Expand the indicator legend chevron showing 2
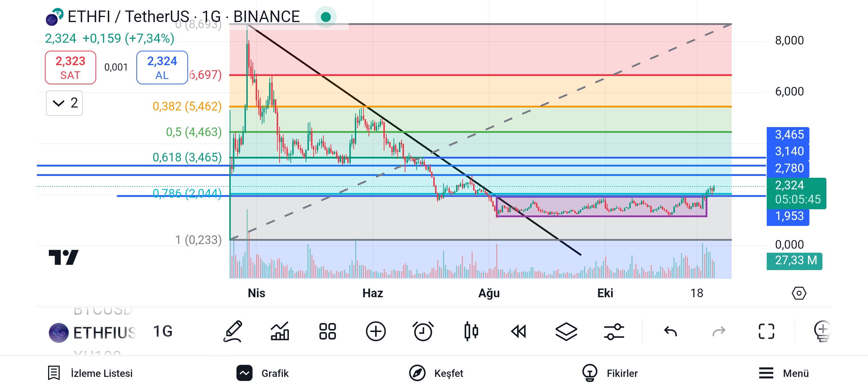This screenshot has width=868, height=391. (x=64, y=103)
